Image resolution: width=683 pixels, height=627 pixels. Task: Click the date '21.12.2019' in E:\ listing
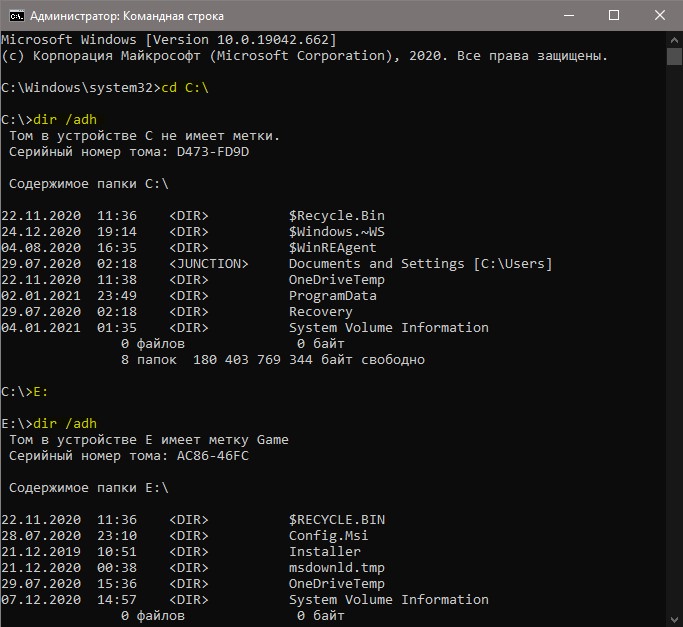pos(41,552)
